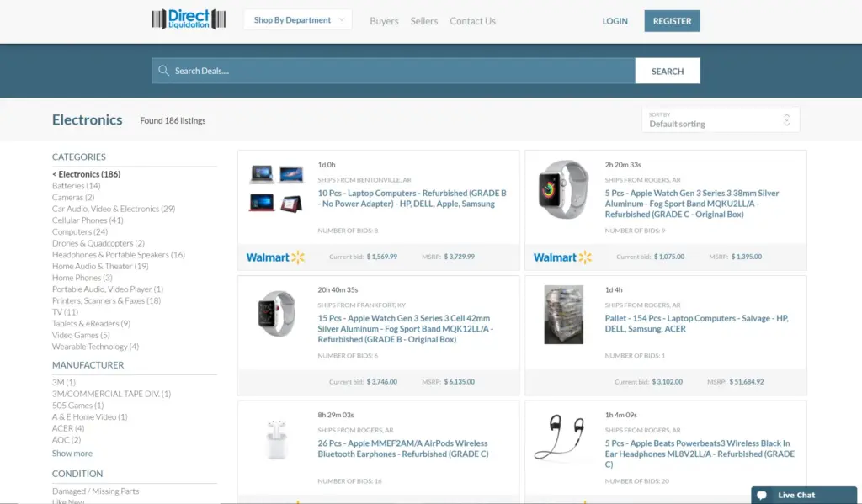862x504 pixels.
Task: Filter by Home Phones (3)
Action: point(82,278)
